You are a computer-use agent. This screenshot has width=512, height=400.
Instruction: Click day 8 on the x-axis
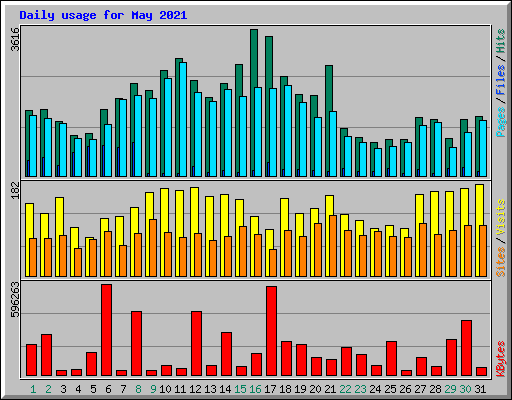click(138, 389)
